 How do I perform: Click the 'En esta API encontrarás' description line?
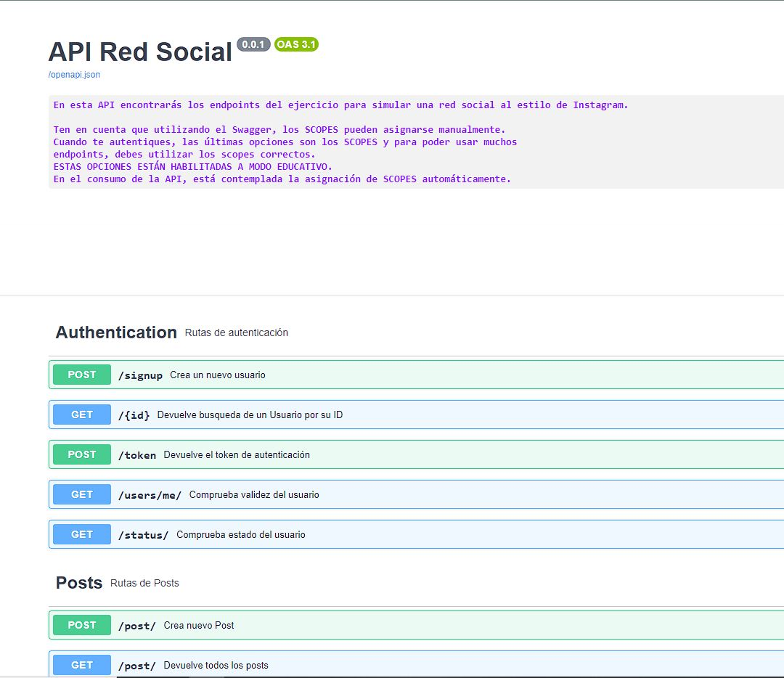click(x=340, y=105)
